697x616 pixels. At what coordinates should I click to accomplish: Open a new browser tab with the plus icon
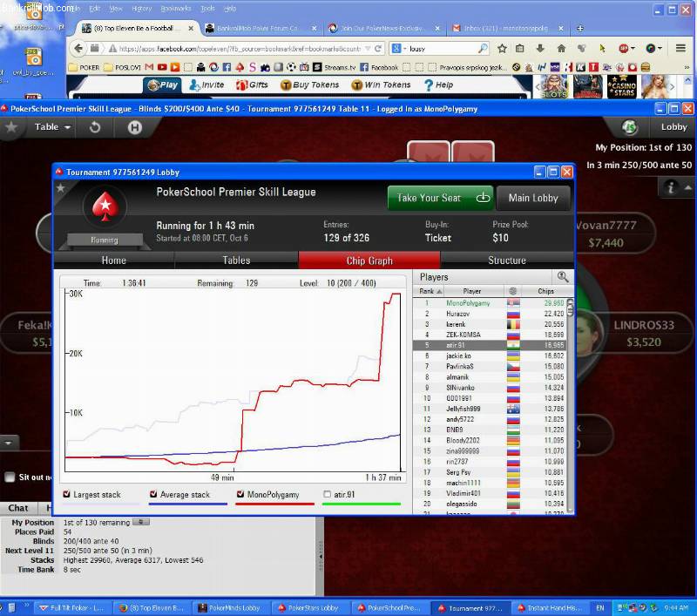click(x=579, y=29)
